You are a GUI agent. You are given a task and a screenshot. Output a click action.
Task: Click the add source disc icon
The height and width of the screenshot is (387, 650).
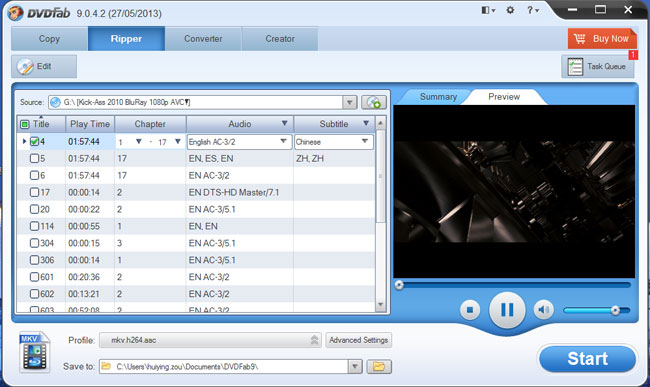pos(374,102)
